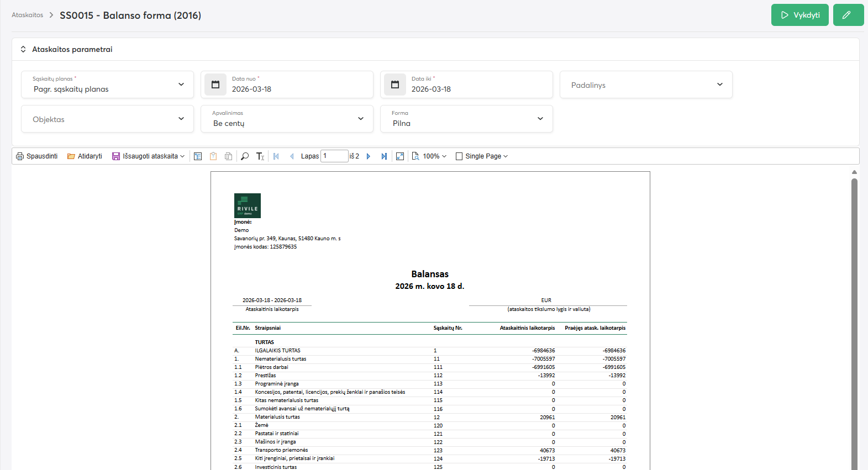This screenshot has width=868, height=470.
Task: Toggle the parameters panel icon in viewer toolbar
Action: [x=198, y=156]
